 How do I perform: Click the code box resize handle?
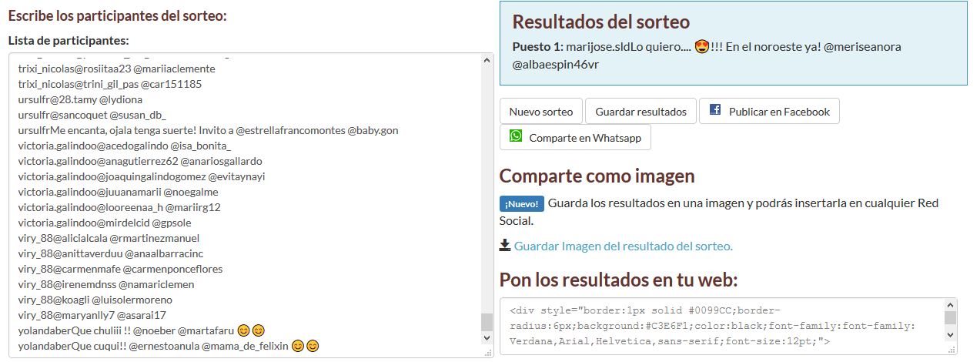click(952, 350)
